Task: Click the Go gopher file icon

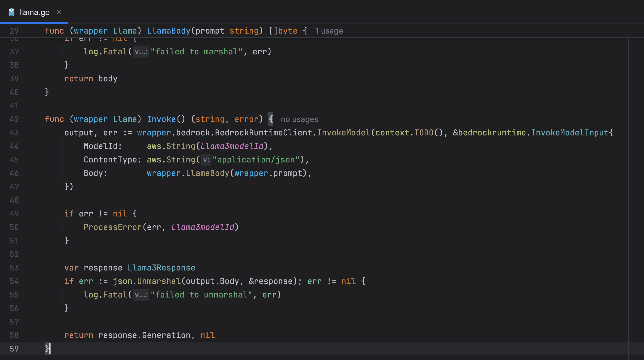Action: tap(12, 12)
